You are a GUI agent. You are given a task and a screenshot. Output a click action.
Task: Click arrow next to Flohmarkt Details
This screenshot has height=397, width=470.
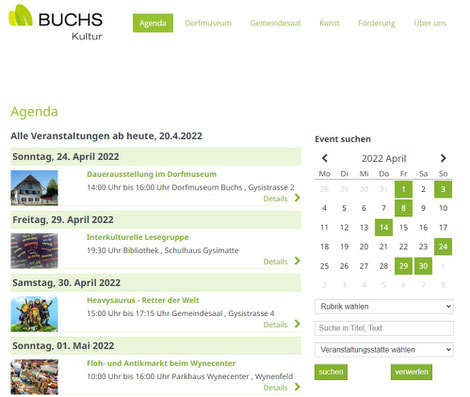click(x=297, y=387)
